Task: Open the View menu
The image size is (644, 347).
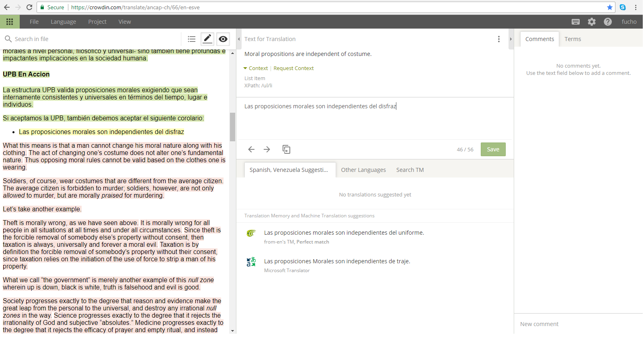Action: 125,22
